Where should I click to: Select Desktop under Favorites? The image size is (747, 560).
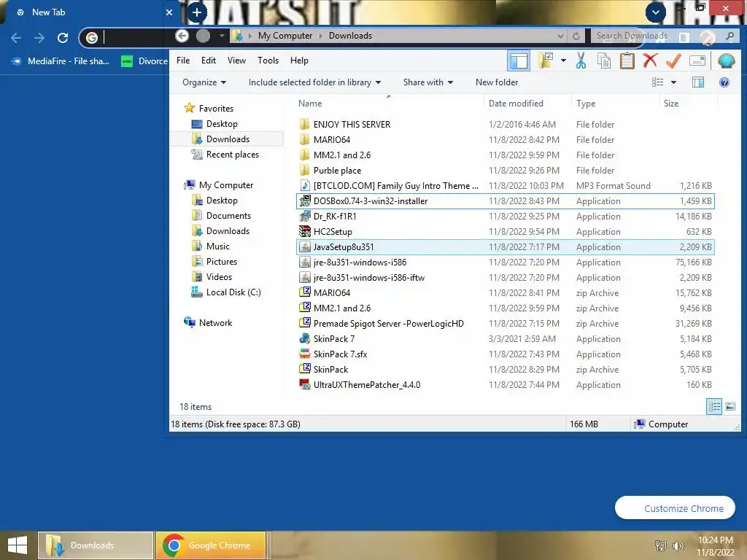[x=222, y=124]
